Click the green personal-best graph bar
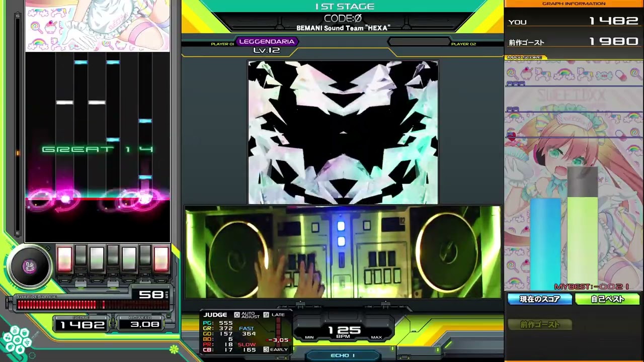 tap(583, 244)
